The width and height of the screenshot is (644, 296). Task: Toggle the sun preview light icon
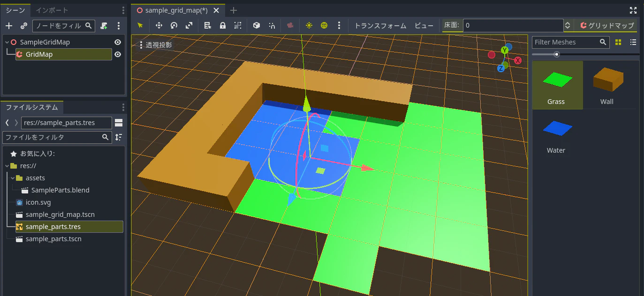[x=309, y=26]
